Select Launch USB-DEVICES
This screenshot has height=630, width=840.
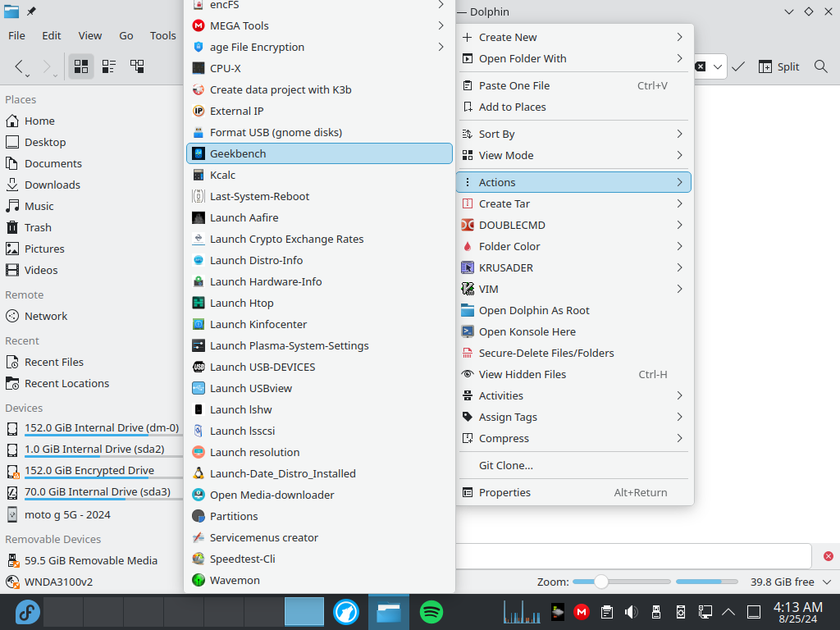pyautogui.click(x=319, y=367)
